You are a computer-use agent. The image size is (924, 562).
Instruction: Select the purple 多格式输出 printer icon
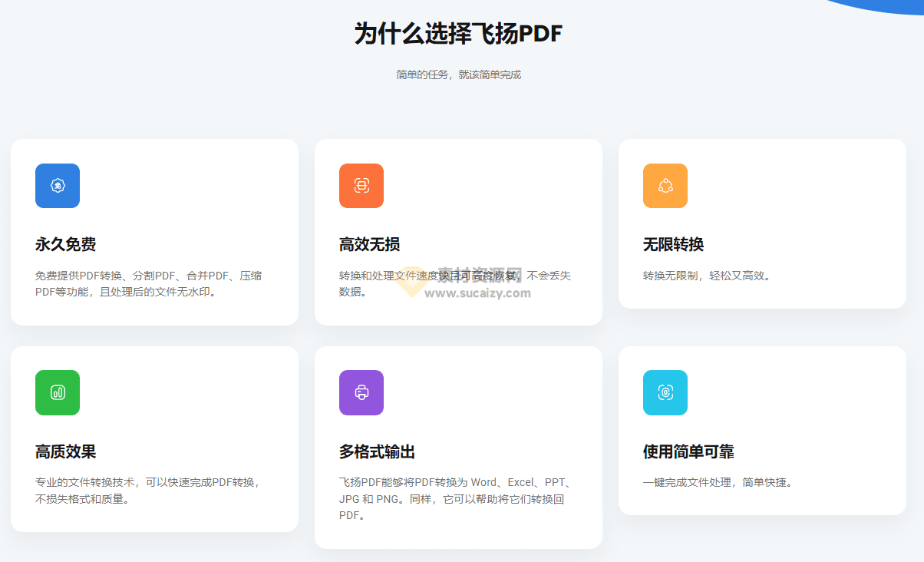pyautogui.click(x=361, y=392)
